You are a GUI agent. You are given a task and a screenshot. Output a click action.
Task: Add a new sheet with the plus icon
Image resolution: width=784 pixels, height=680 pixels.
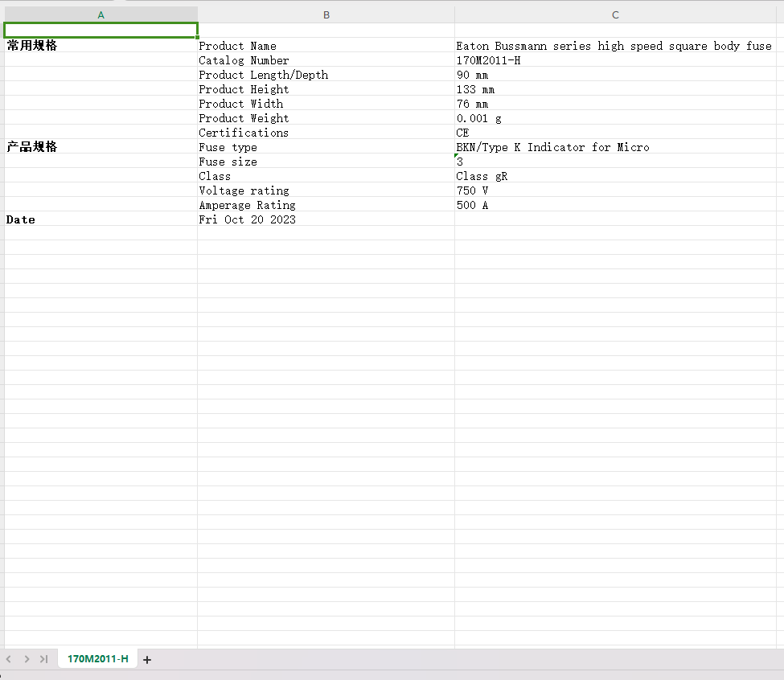(147, 660)
